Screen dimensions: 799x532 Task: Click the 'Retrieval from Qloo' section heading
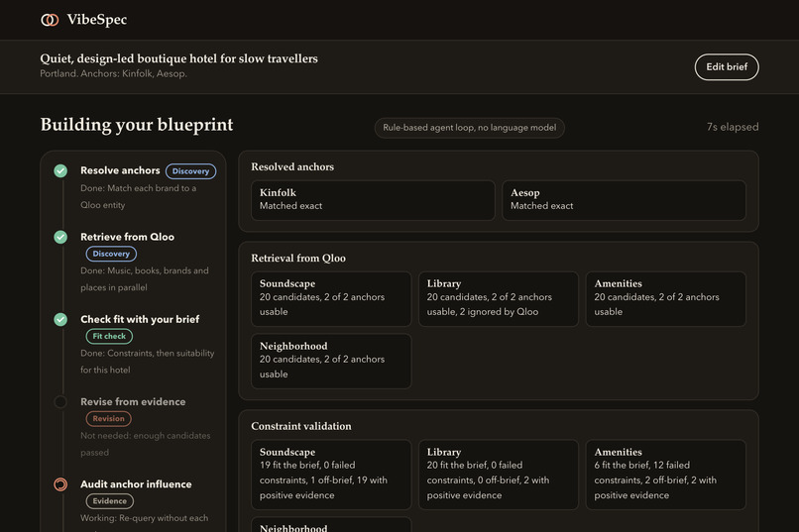pyautogui.click(x=298, y=259)
